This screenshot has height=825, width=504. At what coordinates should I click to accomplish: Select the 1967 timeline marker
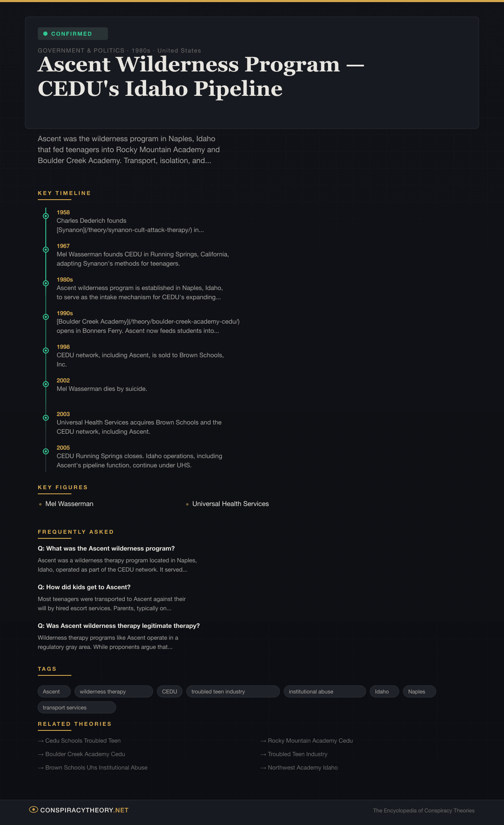click(x=46, y=250)
